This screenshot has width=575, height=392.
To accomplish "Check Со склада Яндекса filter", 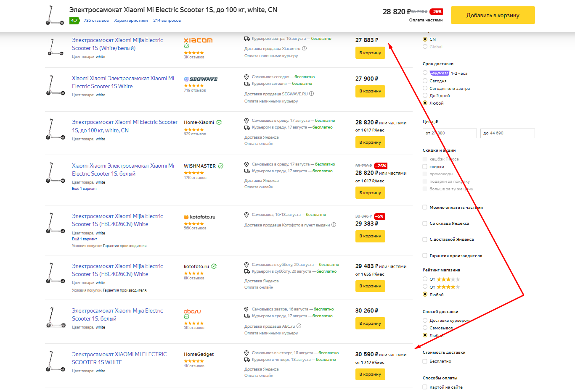I will tap(425, 223).
